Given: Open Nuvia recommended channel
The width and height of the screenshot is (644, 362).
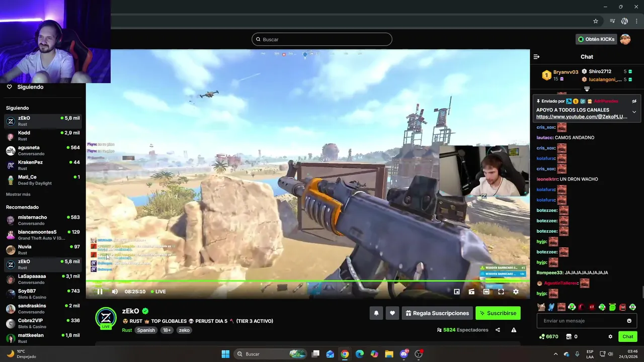Looking at the screenshot, I should click(x=43, y=249).
